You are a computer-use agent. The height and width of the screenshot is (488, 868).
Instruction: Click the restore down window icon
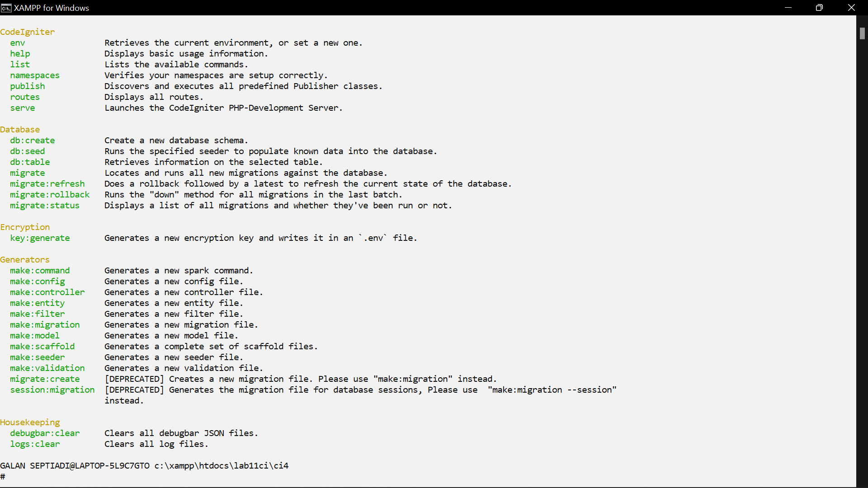coord(819,8)
